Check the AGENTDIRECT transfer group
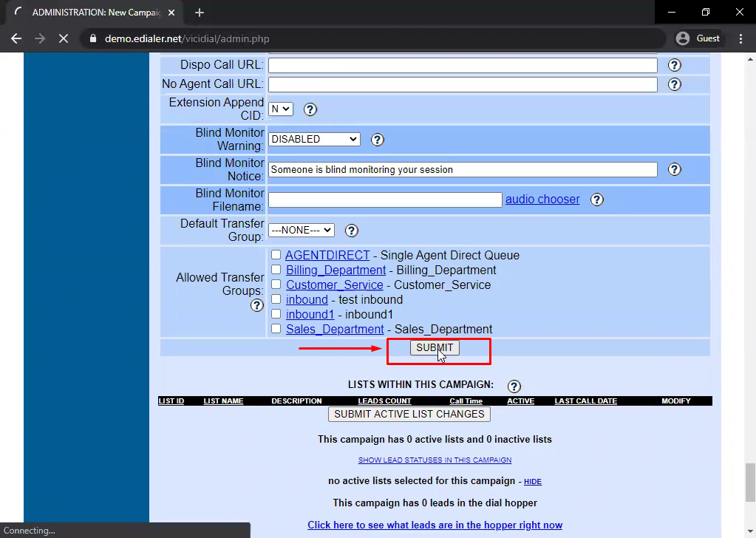This screenshot has width=756, height=538. tap(276, 254)
